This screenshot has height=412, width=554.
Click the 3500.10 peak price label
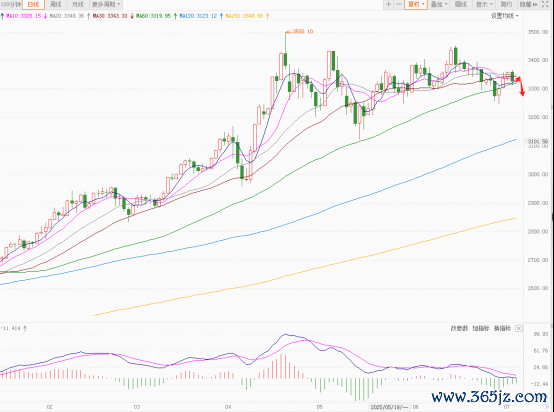pyautogui.click(x=303, y=31)
